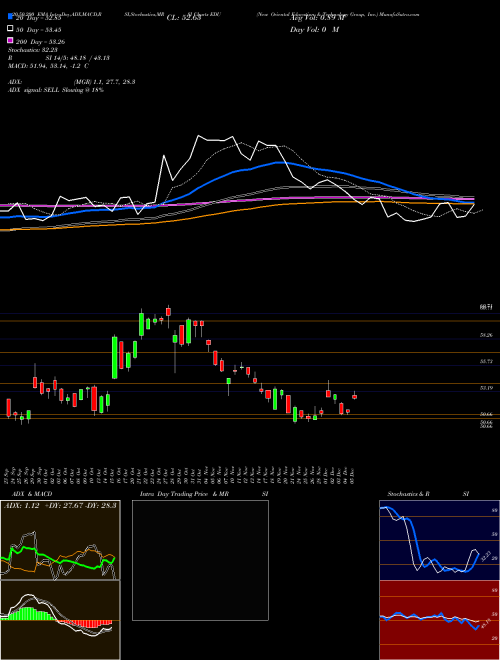Viewport: 500px width, 660px height.
Task: Click the blue 20 Day legend swatch
Action: point(10,17)
